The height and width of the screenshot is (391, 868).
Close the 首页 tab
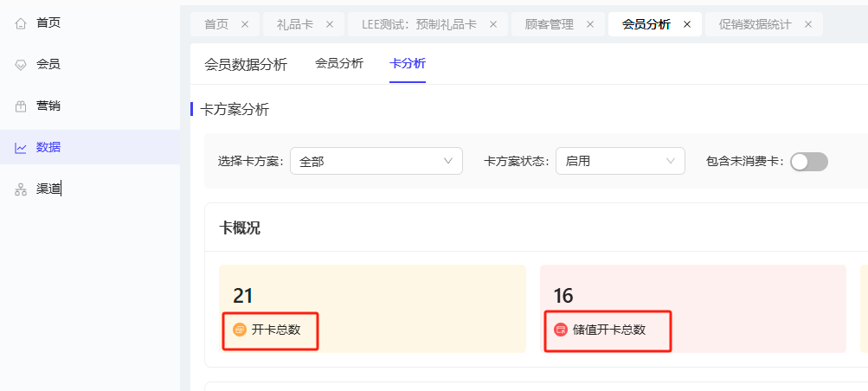[x=245, y=24]
